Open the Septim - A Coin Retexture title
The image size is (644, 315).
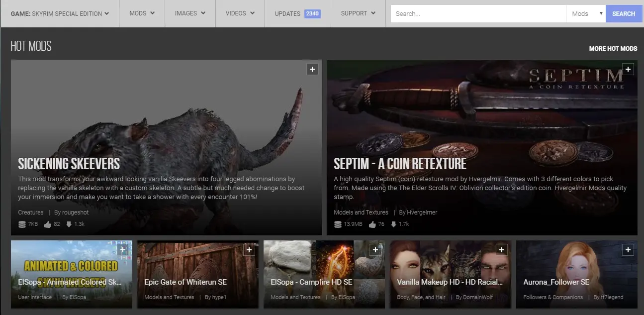click(x=400, y=164)
